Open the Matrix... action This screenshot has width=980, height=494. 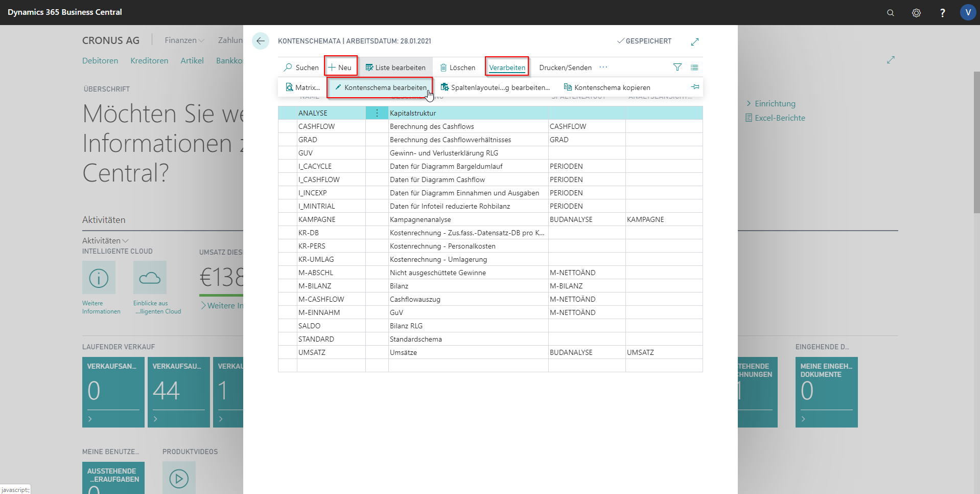tap(303, 87)
